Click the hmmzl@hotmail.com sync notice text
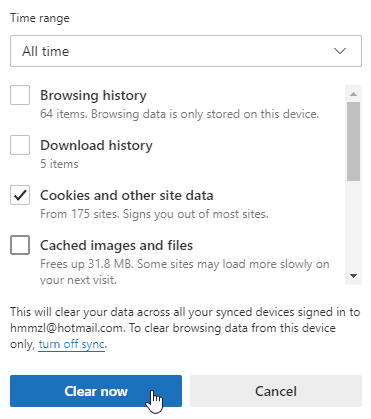The height and width of the screenshot is (419, 371). pos(185,328)
